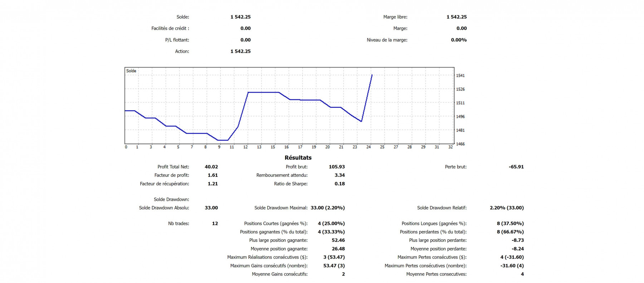Select Positions gagnantes value 4 (33.33%)
The width and height of the screenshot is (644, 283).
[x=331, y=232]
